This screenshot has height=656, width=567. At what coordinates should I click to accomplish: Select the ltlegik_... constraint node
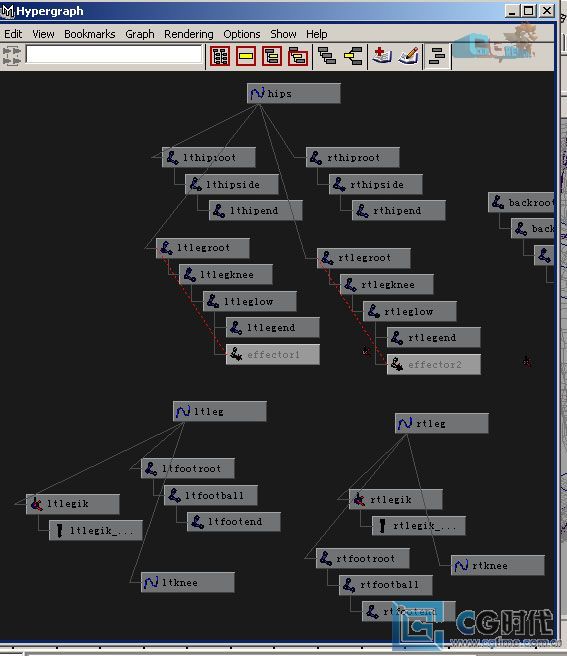tap(96, 530)
